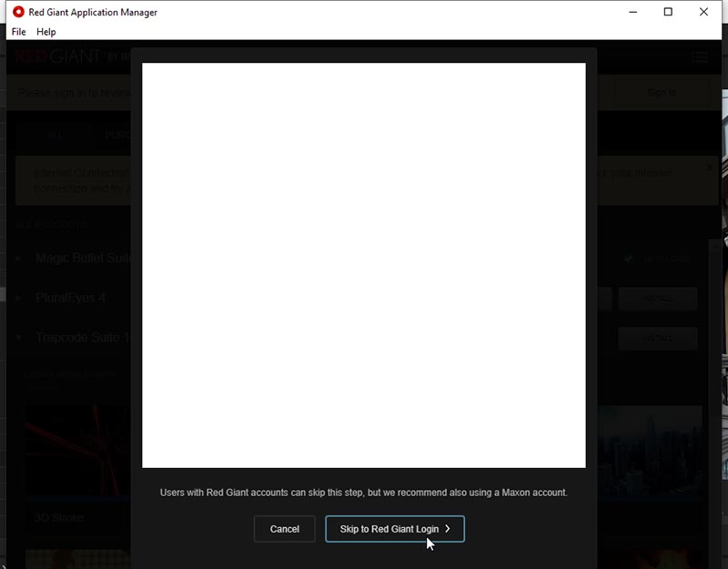Expand the Magic Bullet Suite entry
Screen dimensions: 728x569
click(x=19, y=259)
